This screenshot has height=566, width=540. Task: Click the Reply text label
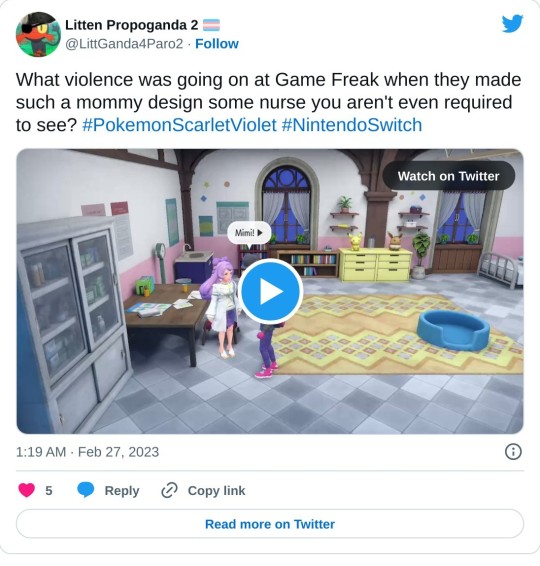(122, 491)
